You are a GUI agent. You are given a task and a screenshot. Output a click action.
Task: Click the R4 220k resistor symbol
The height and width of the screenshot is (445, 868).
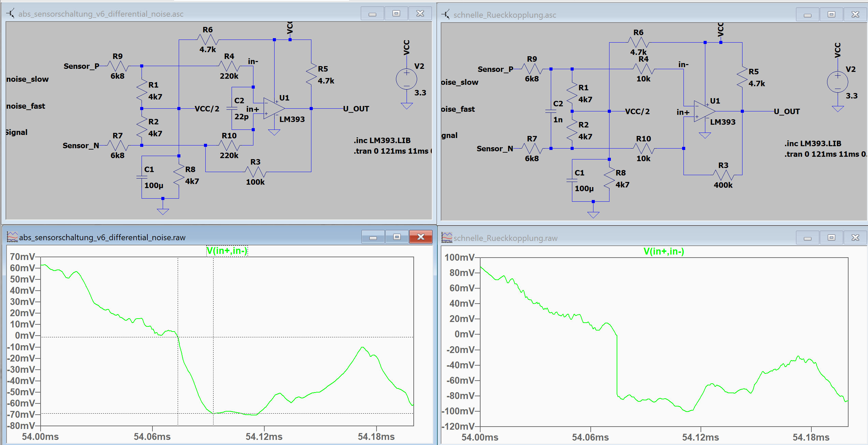[229, 66]
